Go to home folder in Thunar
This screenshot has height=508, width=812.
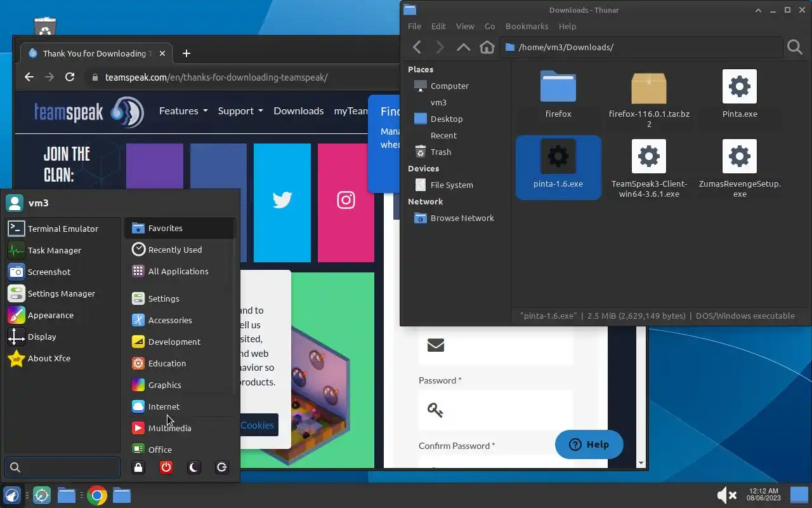[487, 47]
